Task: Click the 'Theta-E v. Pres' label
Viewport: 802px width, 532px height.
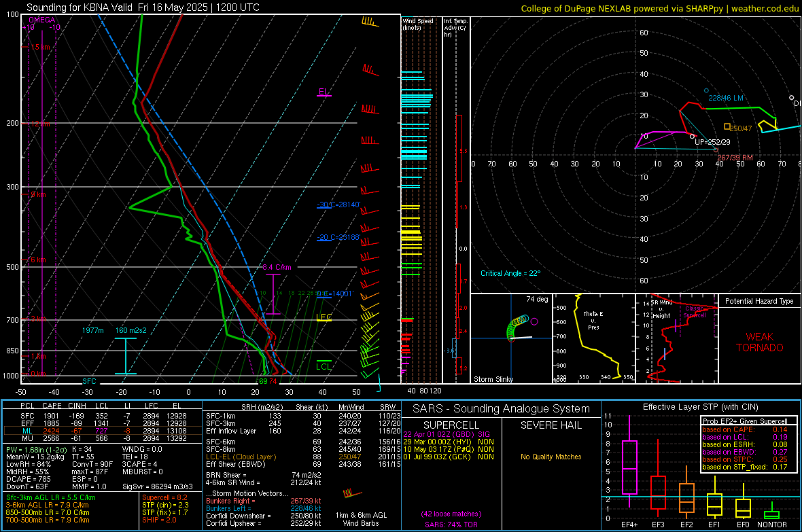Action: 593,320
